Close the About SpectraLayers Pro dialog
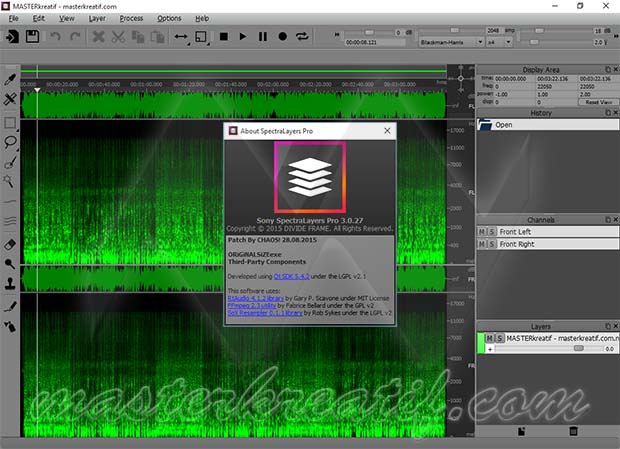 (x=387, y=131)
